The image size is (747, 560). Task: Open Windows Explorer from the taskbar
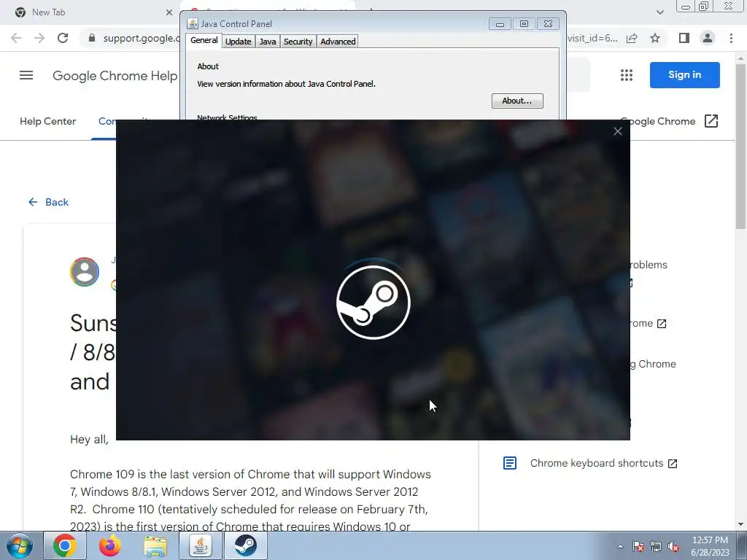[155, 545]
